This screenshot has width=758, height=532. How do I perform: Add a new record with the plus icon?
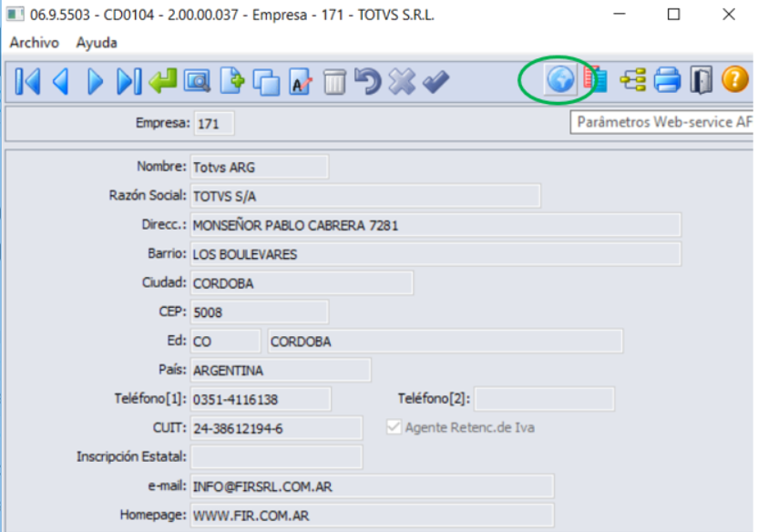coord(232,80)
